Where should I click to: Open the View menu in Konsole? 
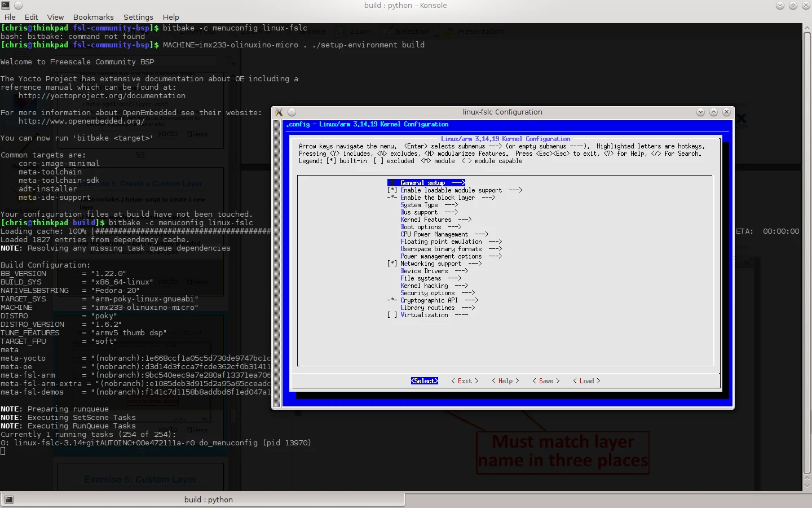click(x=55, y=17)
